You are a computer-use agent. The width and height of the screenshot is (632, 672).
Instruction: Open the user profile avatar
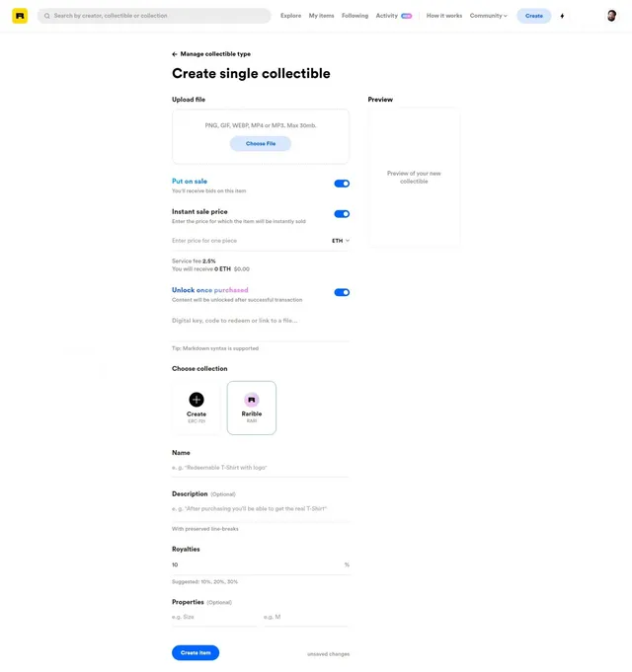[611, 16]
